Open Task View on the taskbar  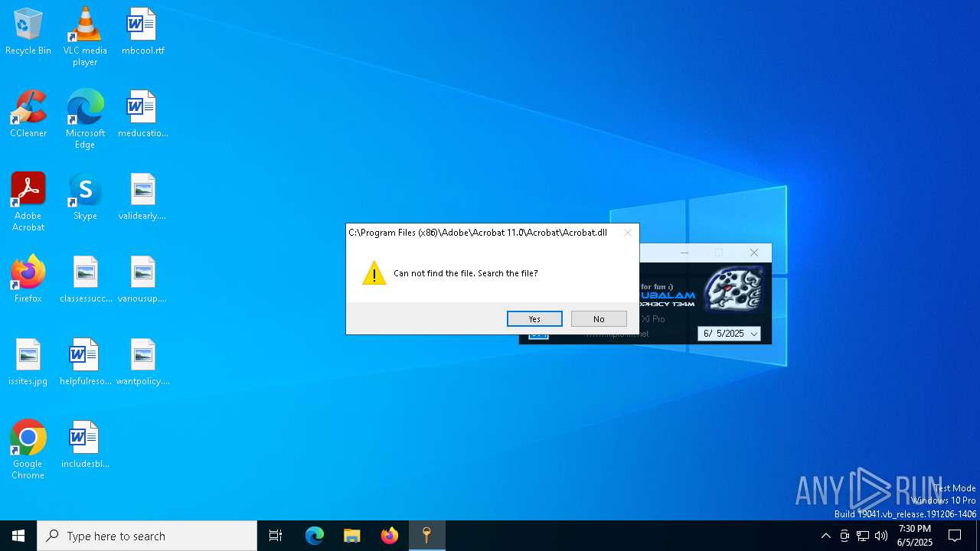[x=276, y=536]
